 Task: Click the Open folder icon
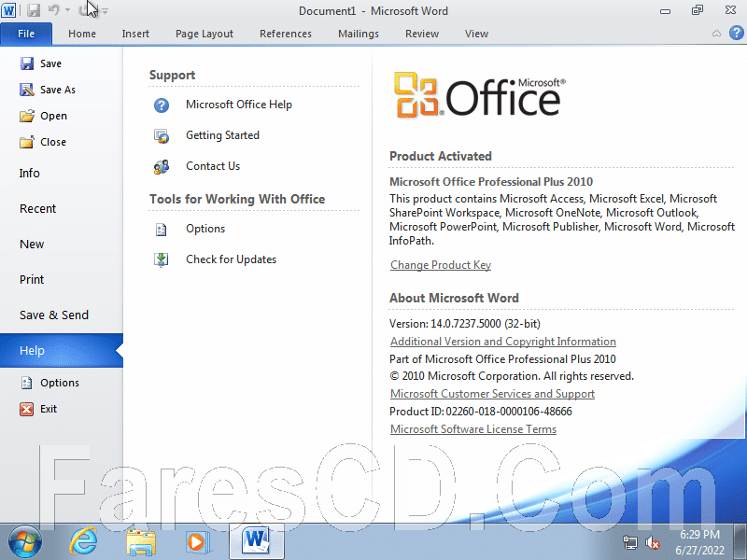coord(27,116)
